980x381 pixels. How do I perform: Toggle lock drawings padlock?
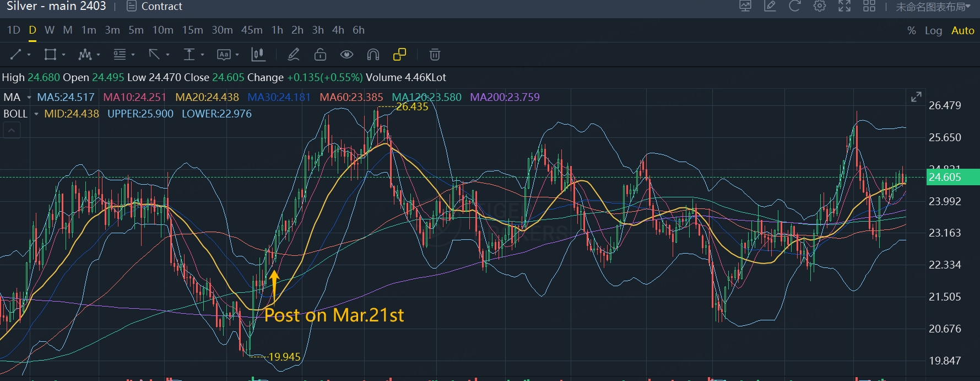[320, 55]
